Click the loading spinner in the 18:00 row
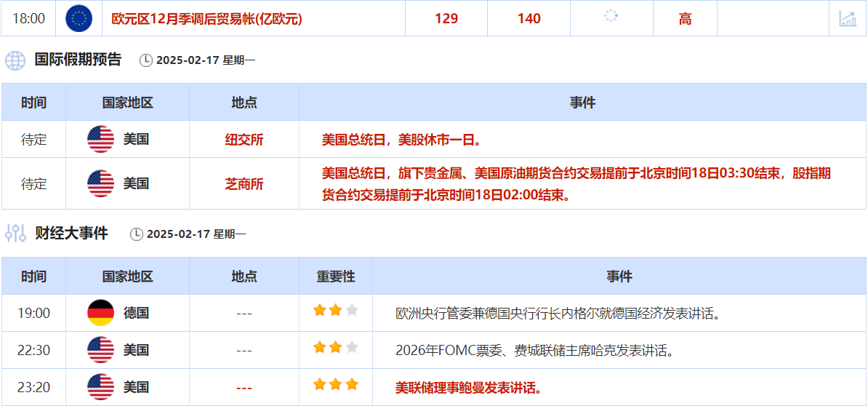Viewport: 868px width, 406px height. [611, 16]
